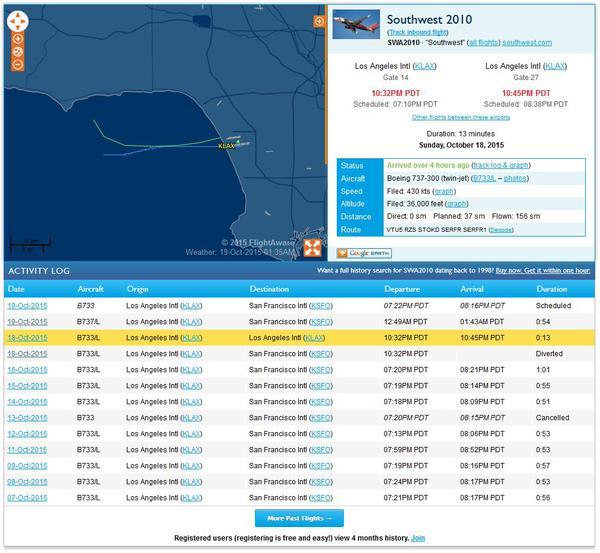600x553 pixels.
Task: Open track log & graph link
Action: [501, 165]
